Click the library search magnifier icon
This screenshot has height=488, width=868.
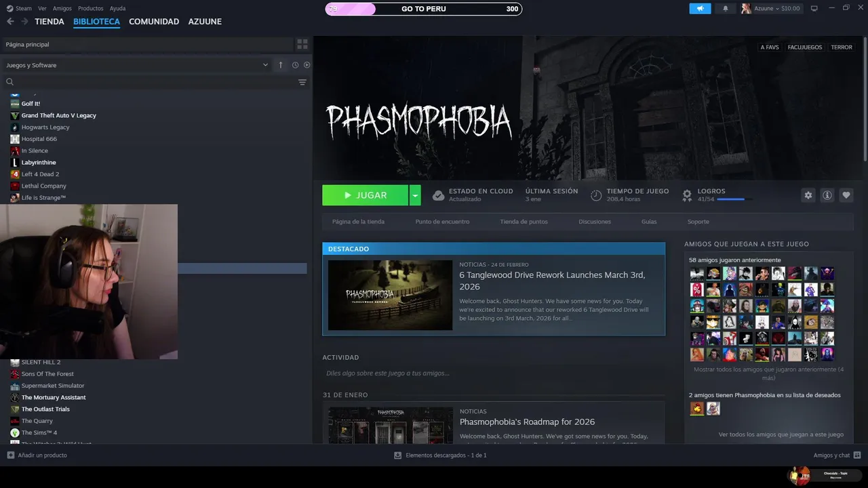click(x=9, y=82)
